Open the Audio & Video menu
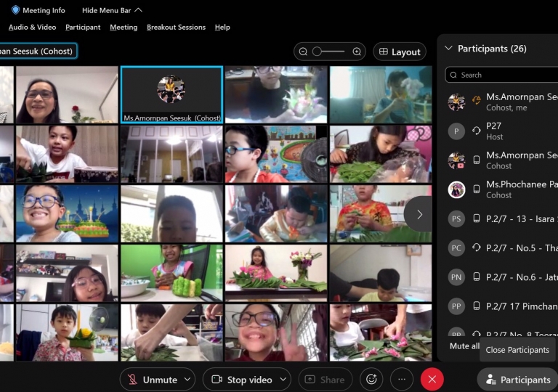Viewport: 558px width, 392px height. [x=33, y=28]
